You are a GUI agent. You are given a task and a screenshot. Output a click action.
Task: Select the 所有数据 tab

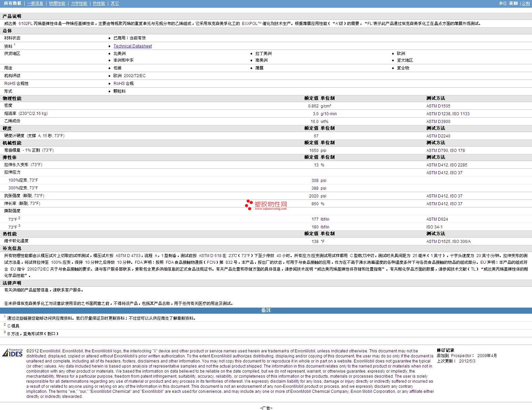[x=12, y=3]
